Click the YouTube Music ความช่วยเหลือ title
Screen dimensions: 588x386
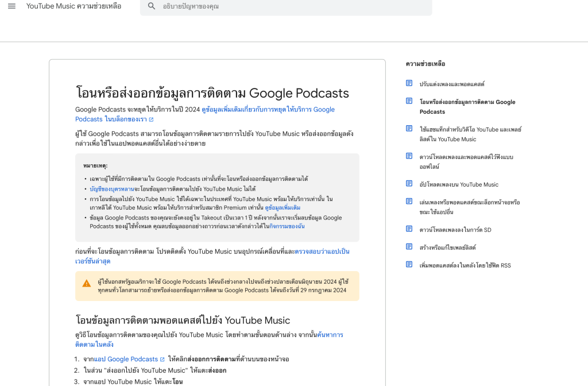tap(73, 6)
